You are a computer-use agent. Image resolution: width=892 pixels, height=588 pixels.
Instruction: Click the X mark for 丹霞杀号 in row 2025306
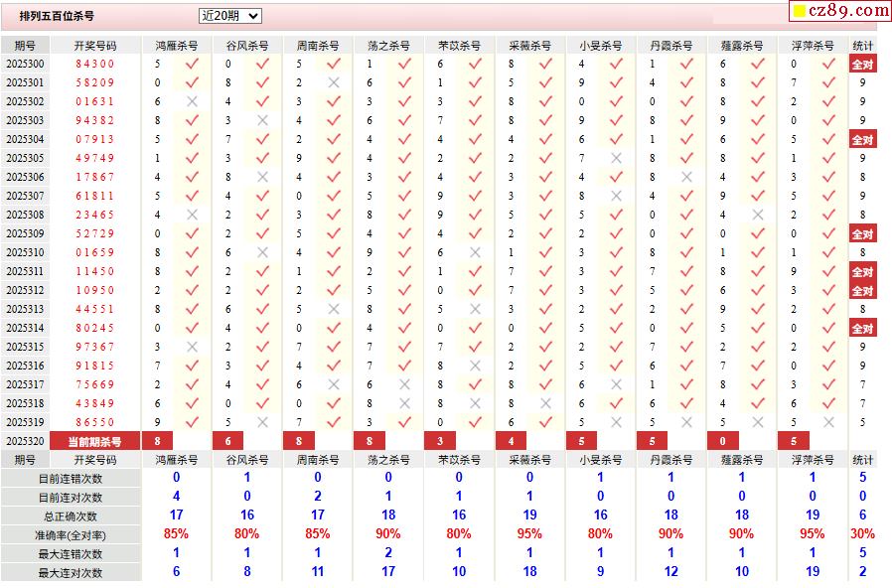686,177
